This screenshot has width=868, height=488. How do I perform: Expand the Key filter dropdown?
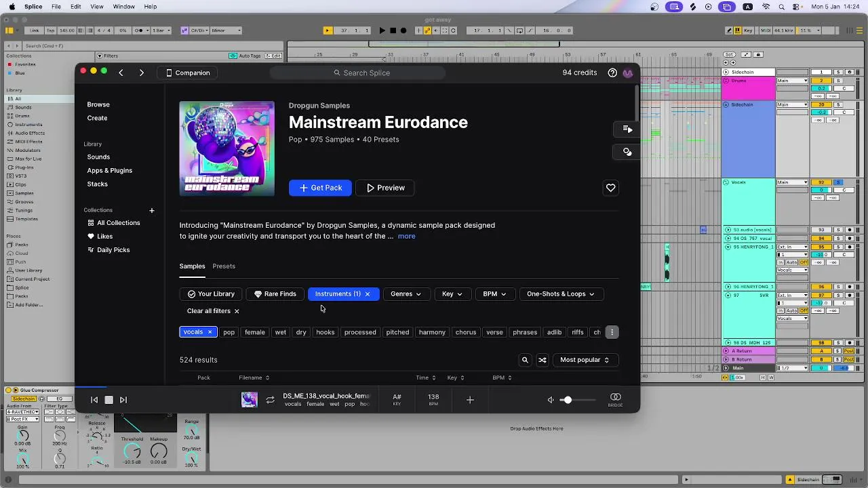(452, 294)
